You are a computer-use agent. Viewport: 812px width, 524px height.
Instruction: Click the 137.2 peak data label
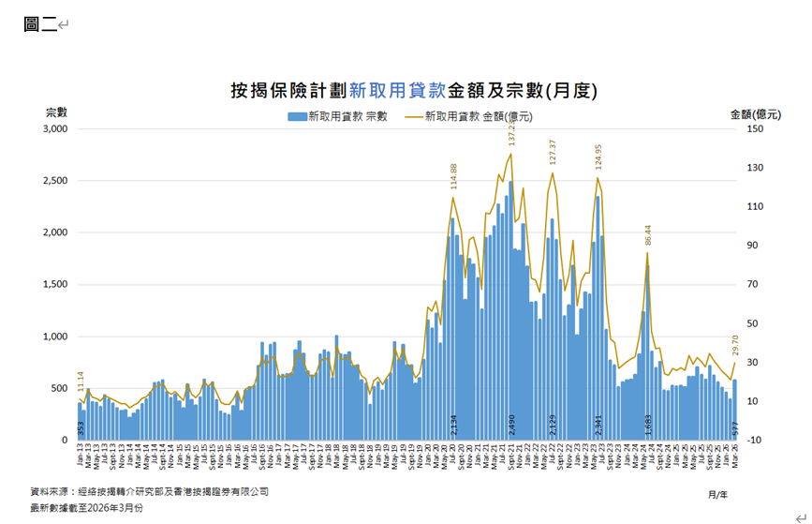(512, 136)
